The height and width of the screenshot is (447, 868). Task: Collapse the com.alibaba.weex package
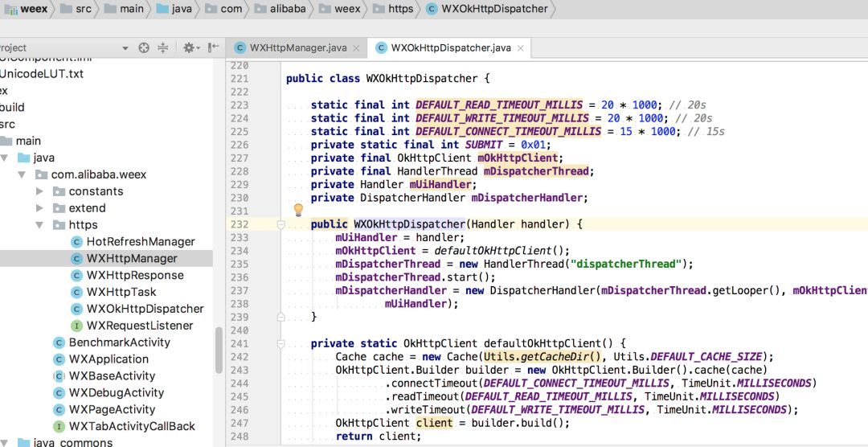point(23,174)
